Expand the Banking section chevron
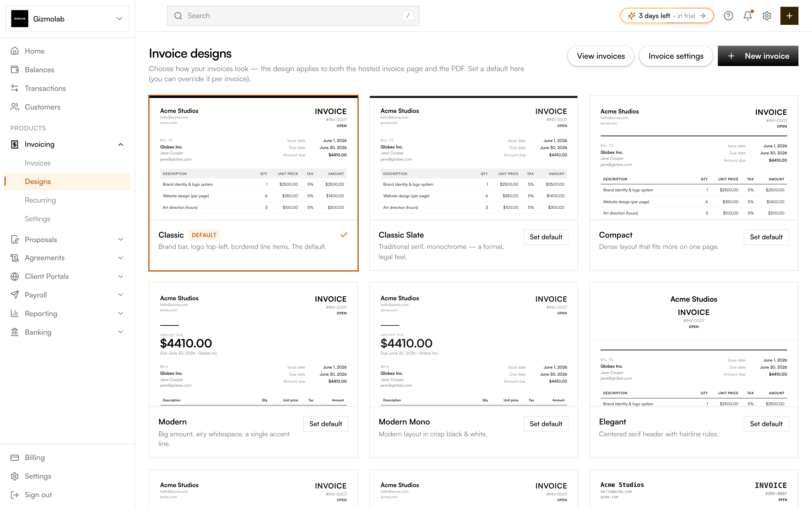This screenshot has width=812, height=508. [x=121, y=332]
